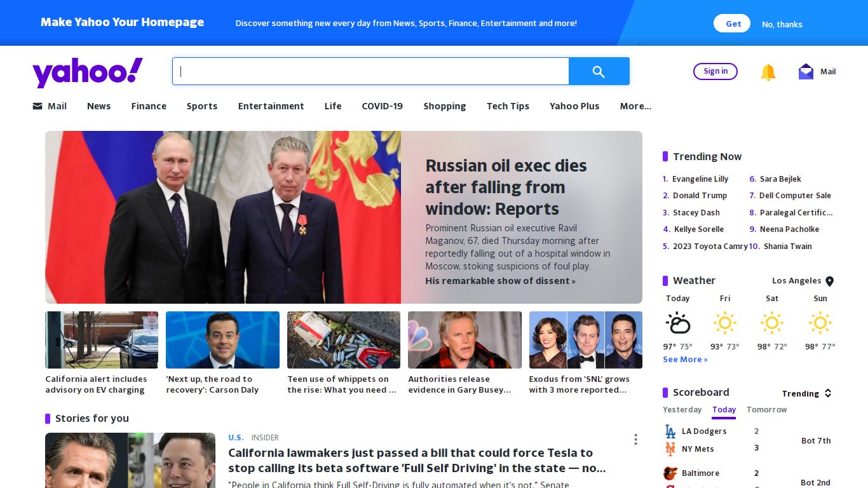Click the location pin next to Los Angeles

click(829, 281)
